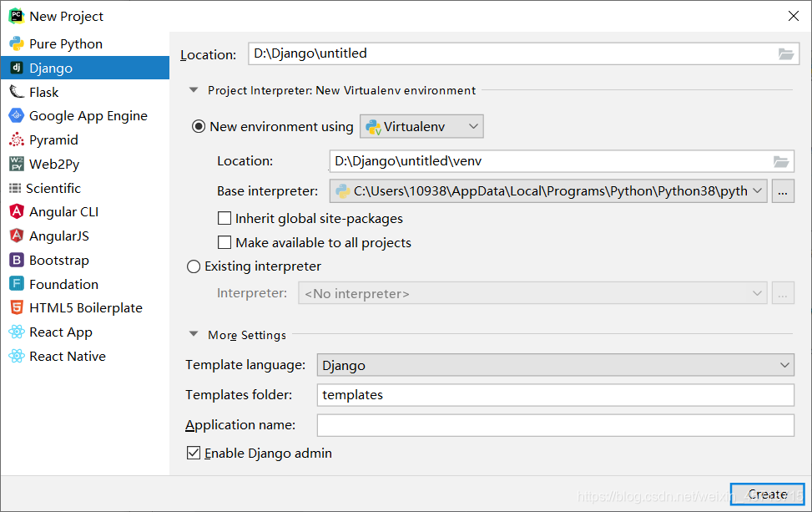Select the Flask project type icon

(16, 92)
